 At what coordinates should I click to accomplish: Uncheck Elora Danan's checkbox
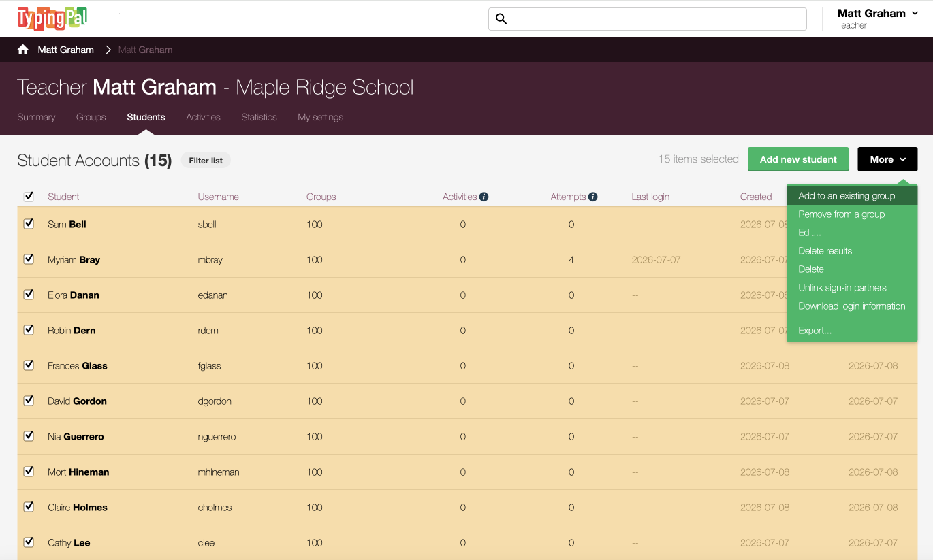point(29,294)
